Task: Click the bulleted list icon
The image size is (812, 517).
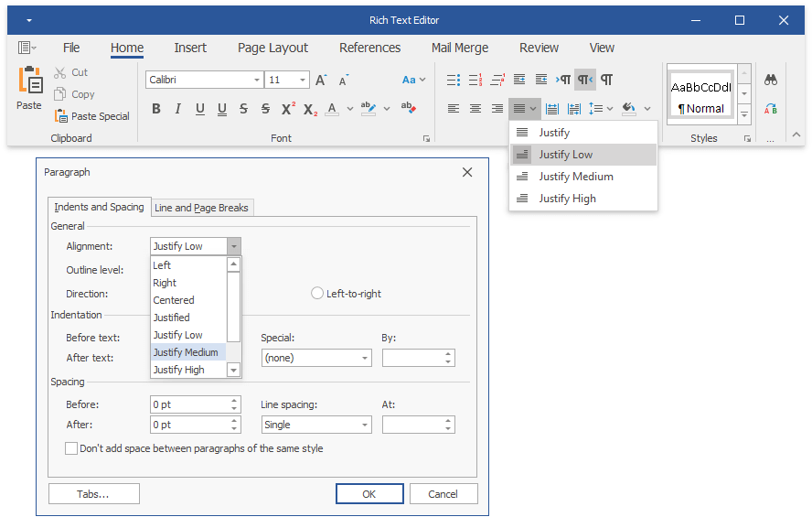Action: [454, 80]
